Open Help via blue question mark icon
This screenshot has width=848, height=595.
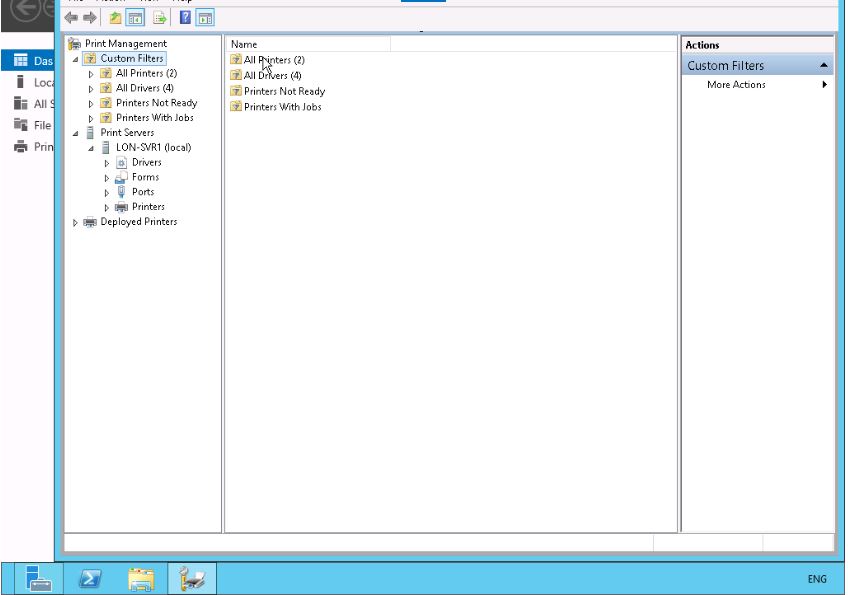point(185,18)
